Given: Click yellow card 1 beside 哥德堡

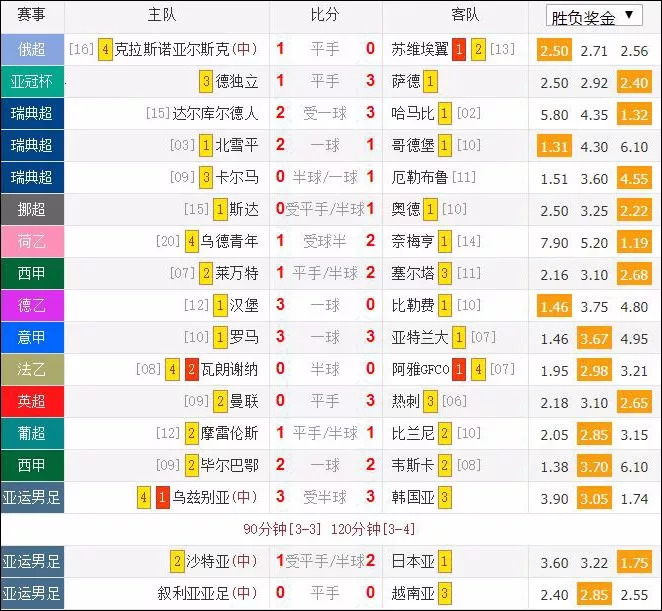Looking at the screenshot, I should tap(445, 146).
